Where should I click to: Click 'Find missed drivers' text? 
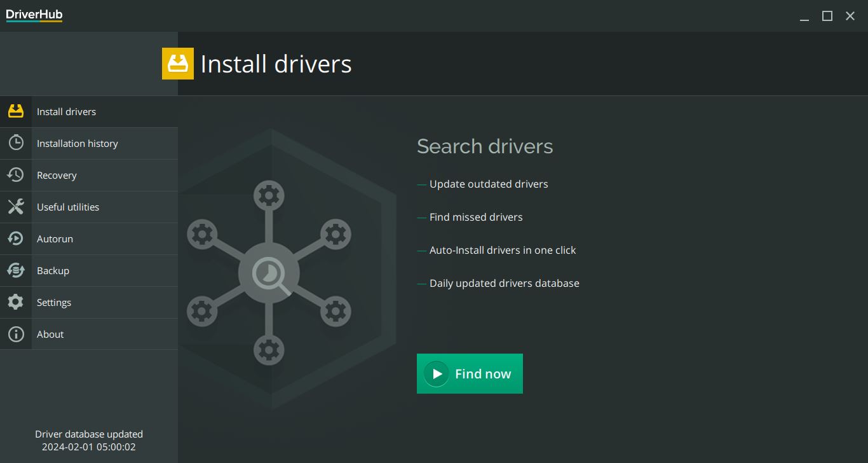pos(476,217)
